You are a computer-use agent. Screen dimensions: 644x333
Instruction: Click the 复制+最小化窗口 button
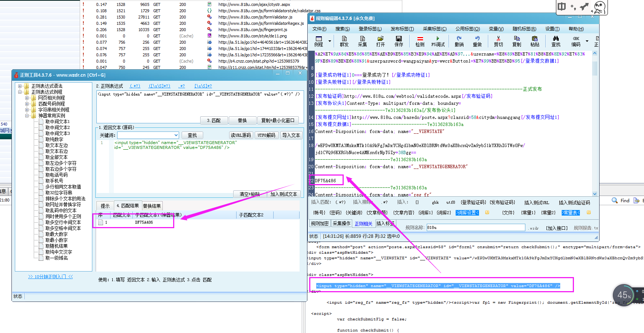click(278, 120)
